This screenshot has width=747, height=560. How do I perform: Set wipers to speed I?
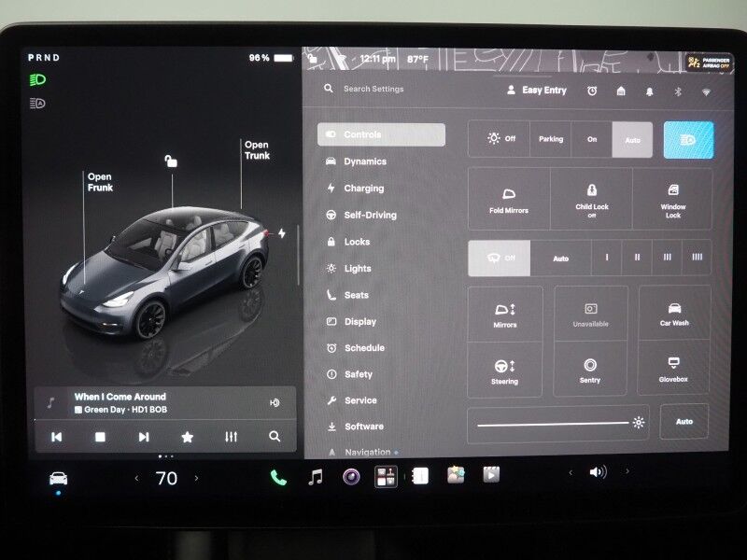606,258
